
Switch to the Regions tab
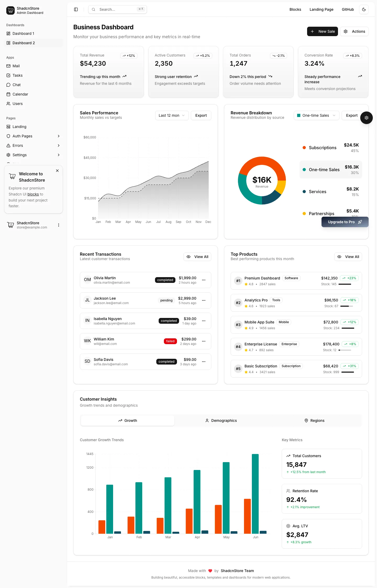pyautogui.click(x=314, y=421)
